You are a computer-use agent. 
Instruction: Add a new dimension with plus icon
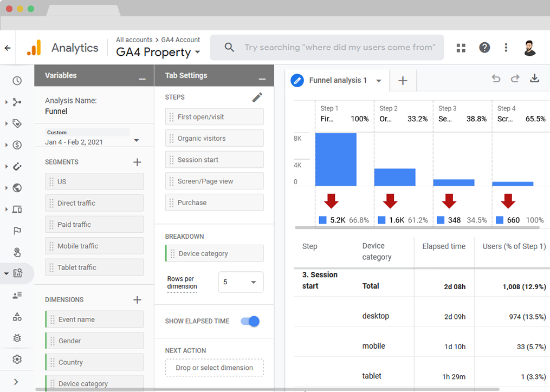click(x=137, y=299)
